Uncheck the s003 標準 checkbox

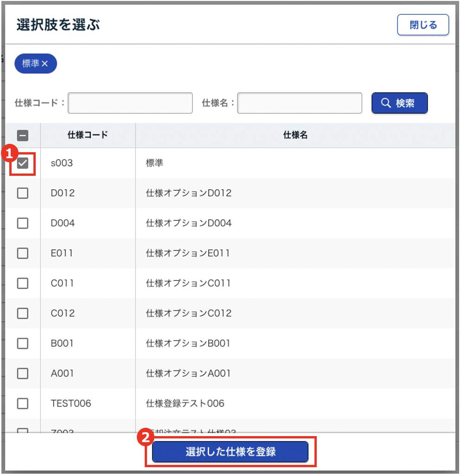point(23,163)
